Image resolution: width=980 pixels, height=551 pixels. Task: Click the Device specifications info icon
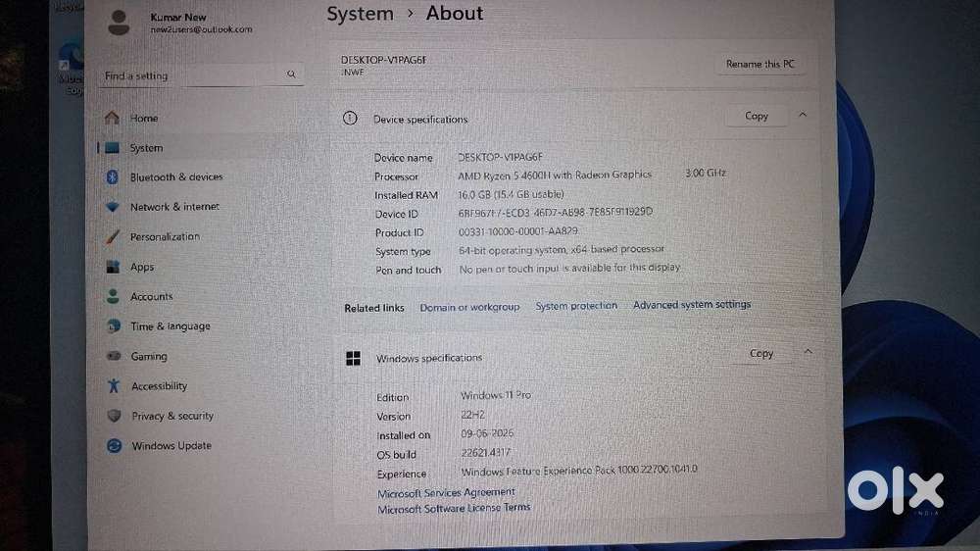click(x=350, y=118)
